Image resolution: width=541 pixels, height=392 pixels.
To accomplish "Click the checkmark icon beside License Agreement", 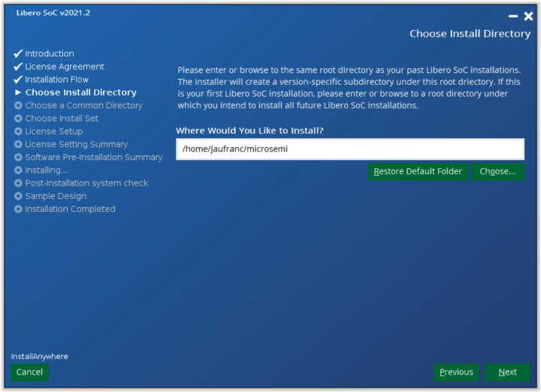I will 18,67.
